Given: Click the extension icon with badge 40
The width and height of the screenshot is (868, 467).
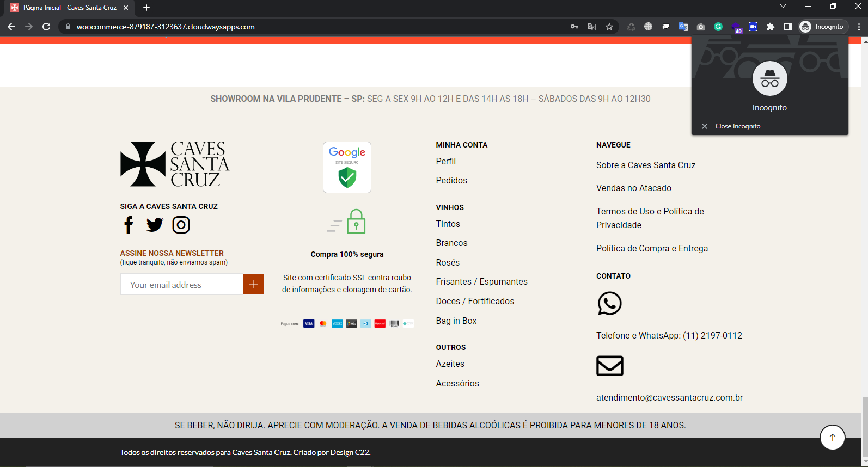Looking at the screenshot, I should 736,27.
